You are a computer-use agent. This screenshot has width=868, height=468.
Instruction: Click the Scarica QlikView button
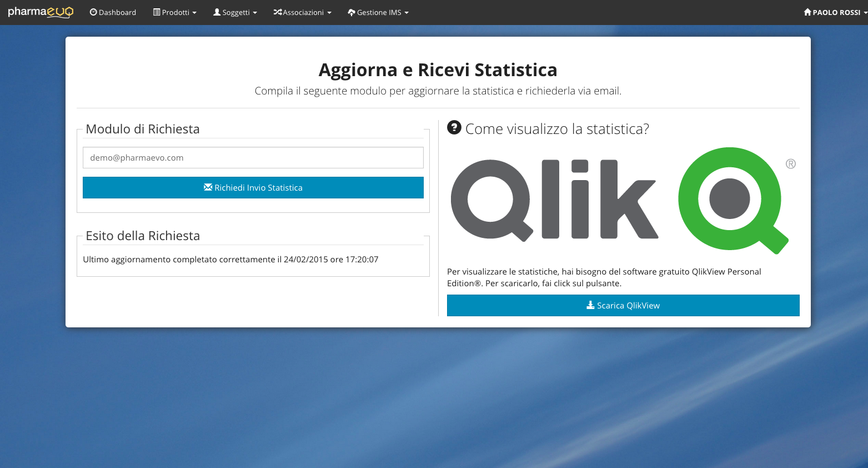click(x=623, y=305)
